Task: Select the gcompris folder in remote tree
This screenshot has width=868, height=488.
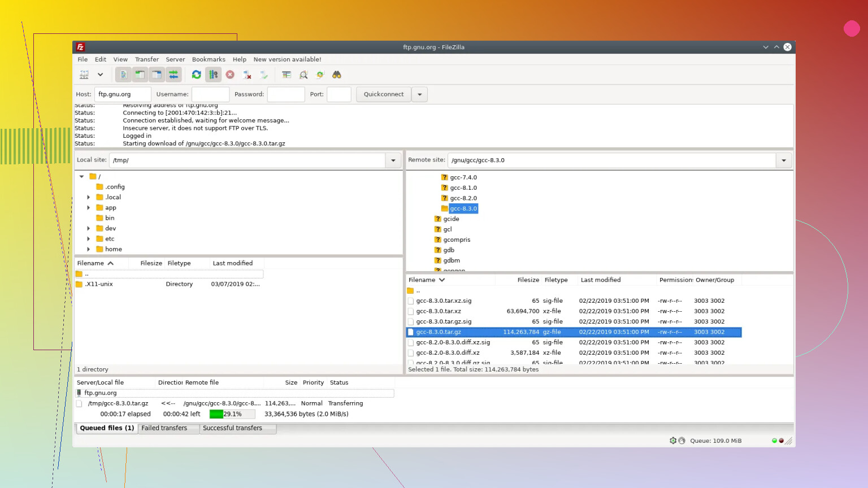Action: [x=457, y=240]
